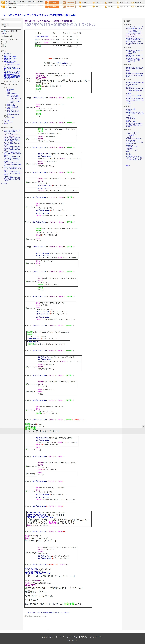Image resolution: width=145 pixels, height=644 pixels.
Task: Open 超てんちゃん in update history
Action: [130, 87]
